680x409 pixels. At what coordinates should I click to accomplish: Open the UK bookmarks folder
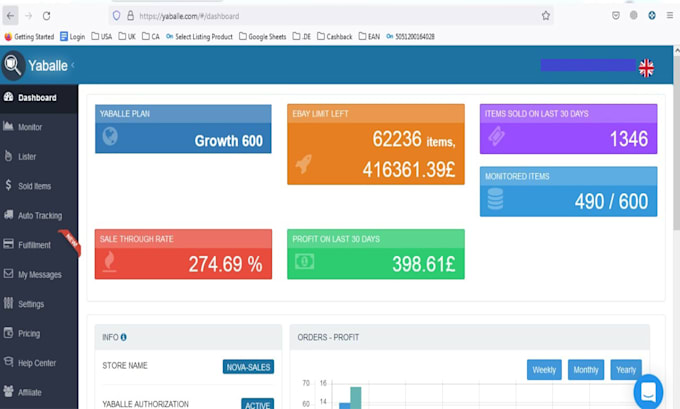coord(127,37)
